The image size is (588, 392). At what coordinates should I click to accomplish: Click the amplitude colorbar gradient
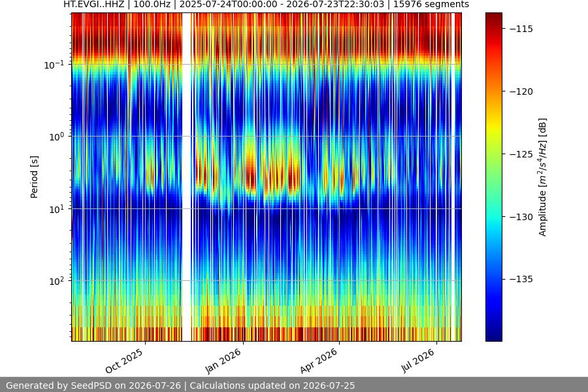point(493,177)
